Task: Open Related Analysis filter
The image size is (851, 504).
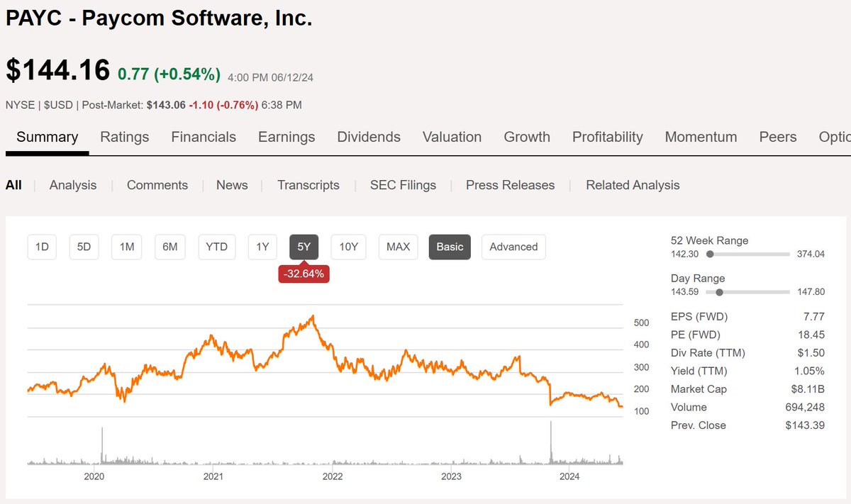Action: (x=633, y=185)
